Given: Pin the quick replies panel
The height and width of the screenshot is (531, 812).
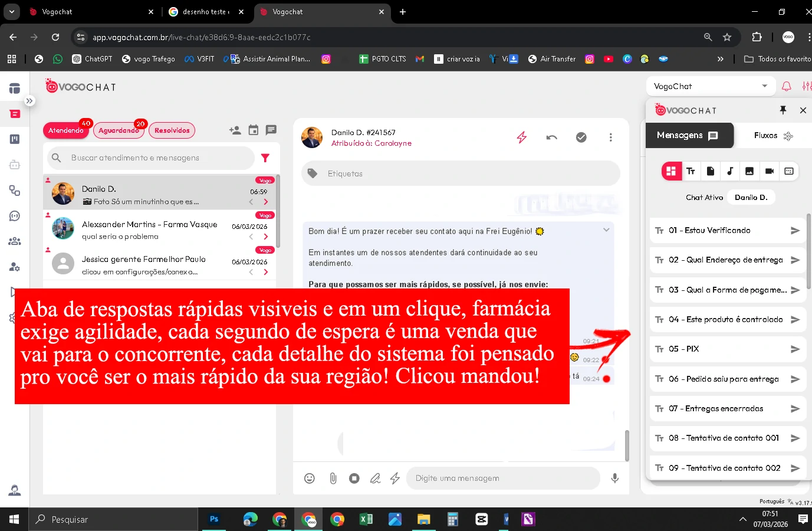Looking at the screenshot, I should coord(783,110).
